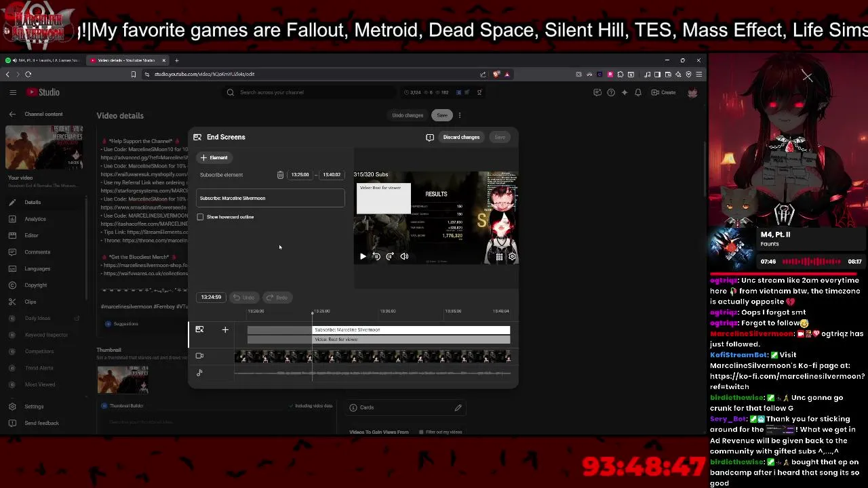
Task: Select the Subscribe: Marceline Silvermoon field
Action: pyautogui.click(x=271, y=198)
